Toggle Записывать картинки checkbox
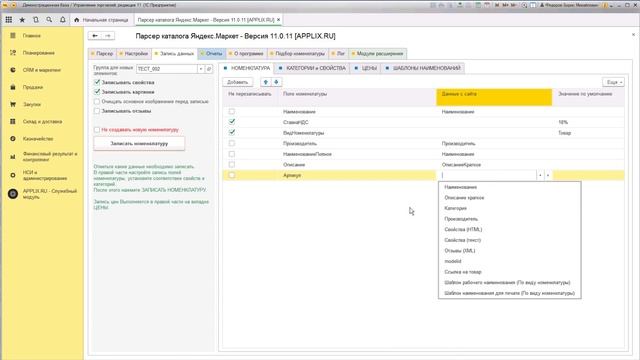640x360 pixels. [97, 92]
